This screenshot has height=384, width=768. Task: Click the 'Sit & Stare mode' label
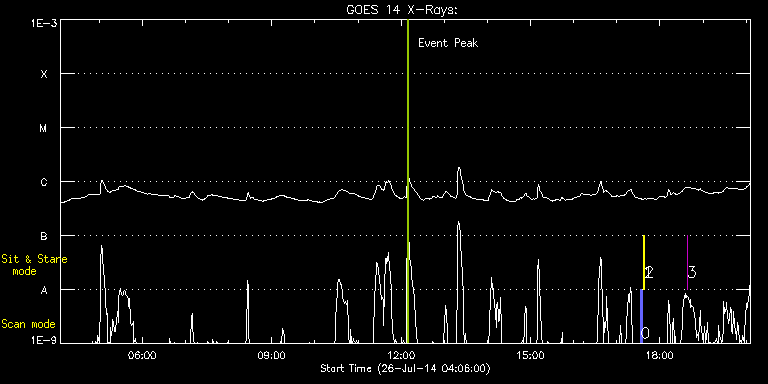[34, 265]
